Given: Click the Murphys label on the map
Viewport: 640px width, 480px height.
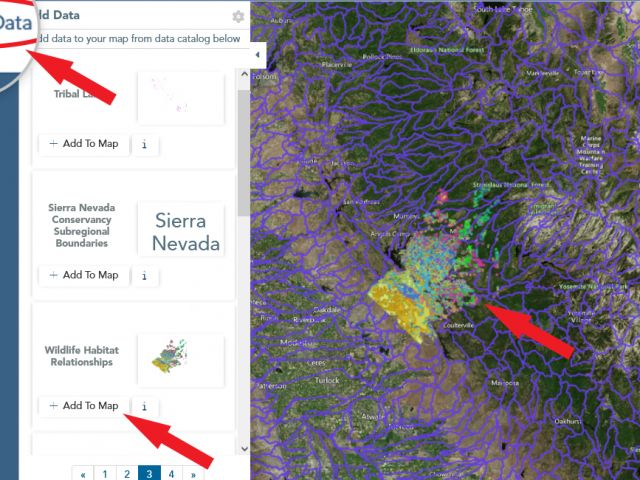Looking at the screenshot, I should [406, 216].
